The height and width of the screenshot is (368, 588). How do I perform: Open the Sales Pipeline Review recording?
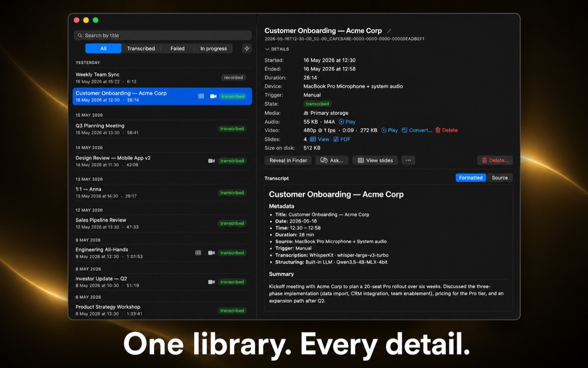pos(163,223)
